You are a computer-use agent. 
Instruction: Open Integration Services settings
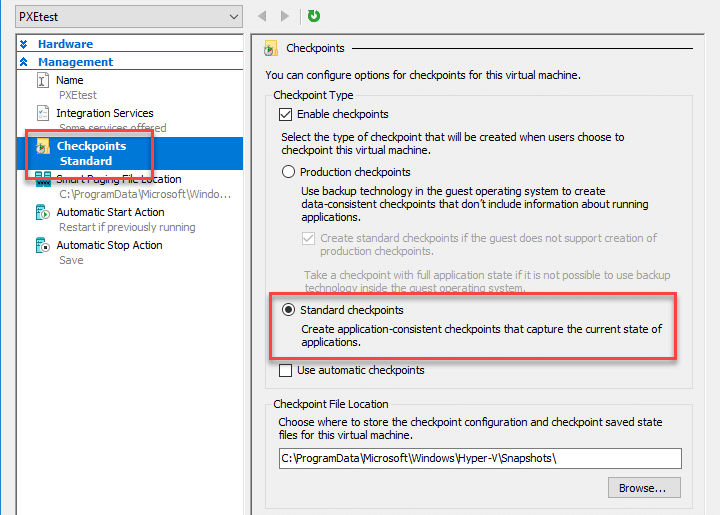pyautogui.click(x=105, y=113)
